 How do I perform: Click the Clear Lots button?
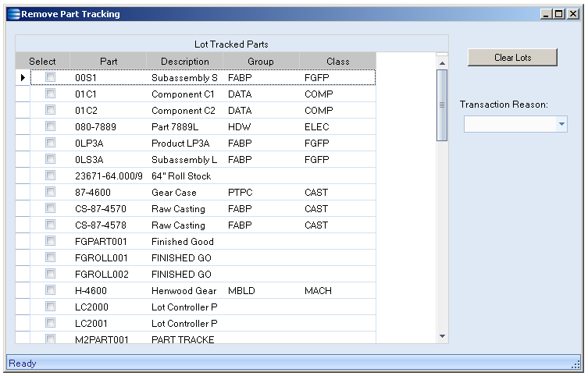click(512, 57)
